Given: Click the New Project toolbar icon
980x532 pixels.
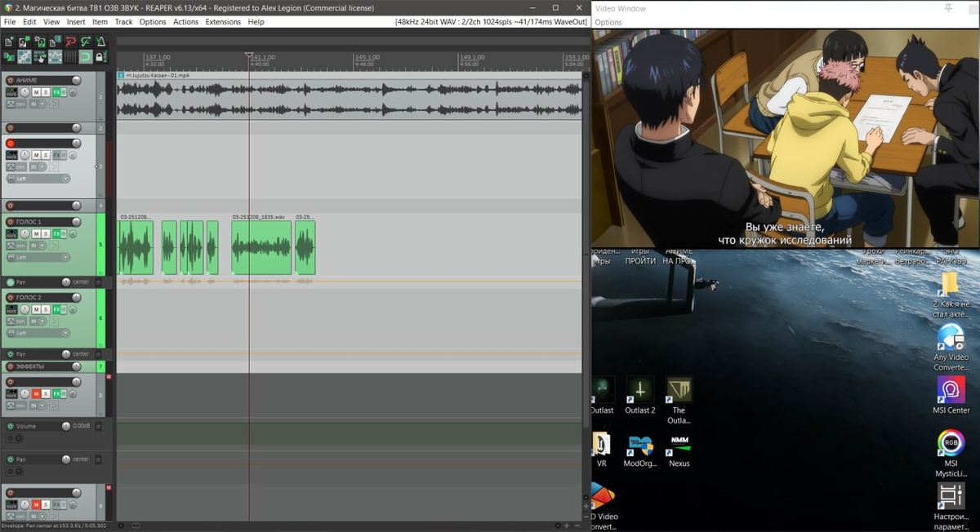Looking at the screenshot, I should [x=8, y=42].
